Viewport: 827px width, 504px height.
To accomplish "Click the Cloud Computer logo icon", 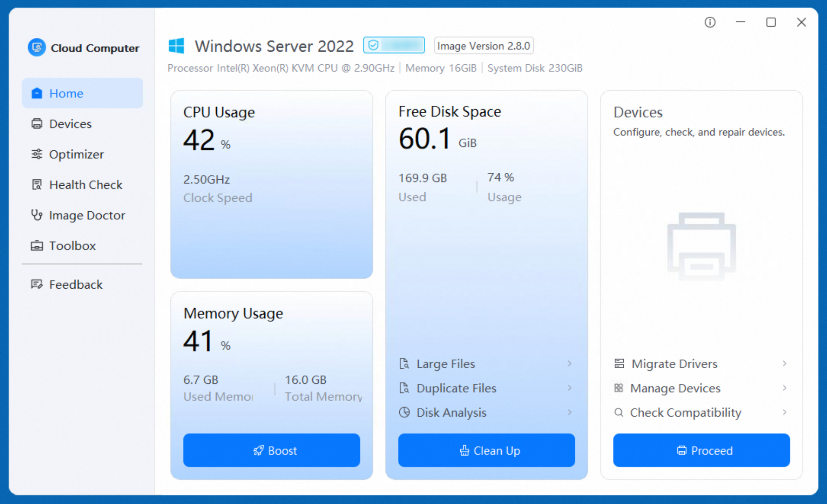I will point(37,48).
